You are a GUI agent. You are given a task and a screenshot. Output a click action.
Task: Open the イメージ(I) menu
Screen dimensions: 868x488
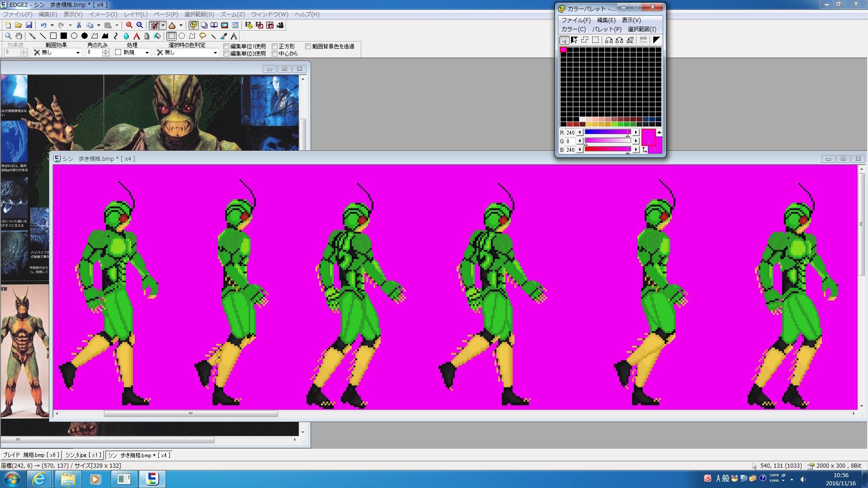pyautogui.click(x=103, y=14)
